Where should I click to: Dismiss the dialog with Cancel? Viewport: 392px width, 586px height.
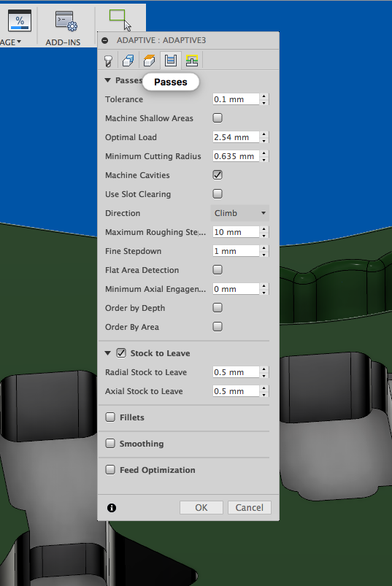click(249, 507)
